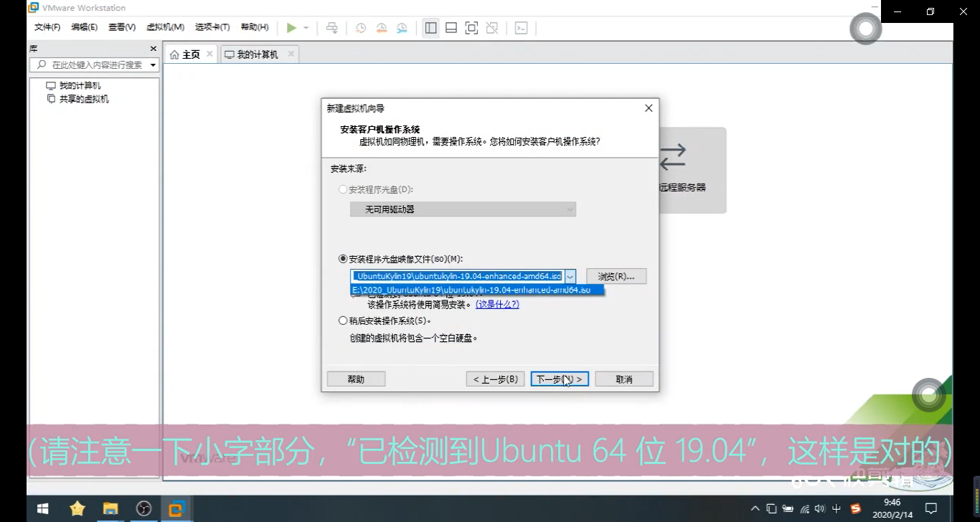This screenshot has width=980, height=522.
Task: Open the 选项卡(T) menu
Action: pos(212,27)
